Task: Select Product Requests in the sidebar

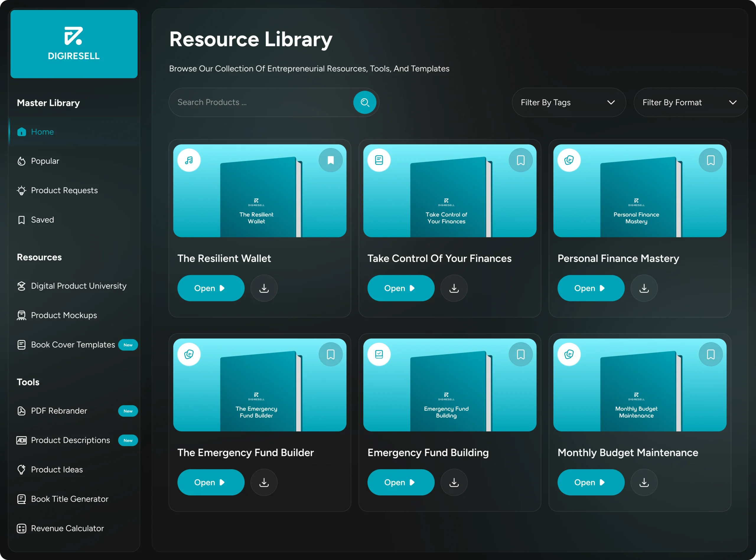Action: (x=64, y=190)
